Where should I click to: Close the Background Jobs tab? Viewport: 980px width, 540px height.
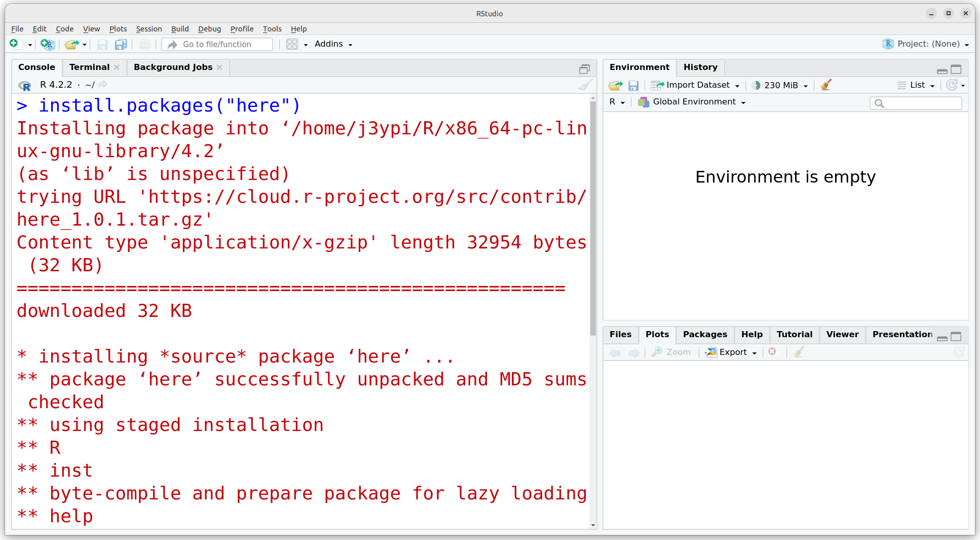[x=219, y=67]
